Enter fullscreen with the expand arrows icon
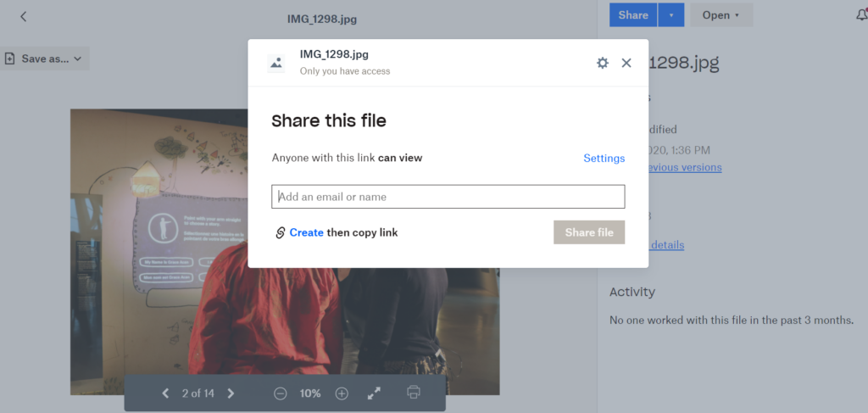Viewport: 868px width, 413px height. click(x=374, y=393)
